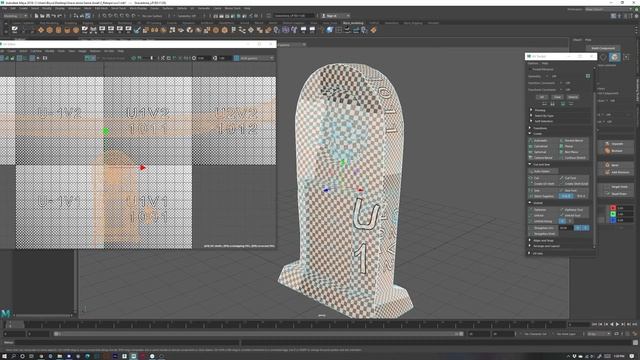Toggle the Channel Box icon at top right
The width and height of the screenshot is (640, 360).
coord(636,16)
